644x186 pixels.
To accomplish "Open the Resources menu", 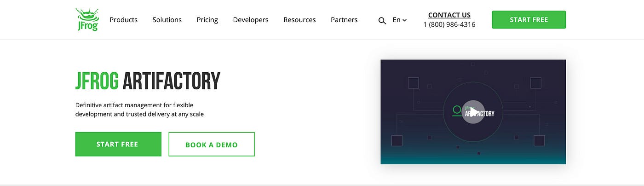I will tap(299, 20).
